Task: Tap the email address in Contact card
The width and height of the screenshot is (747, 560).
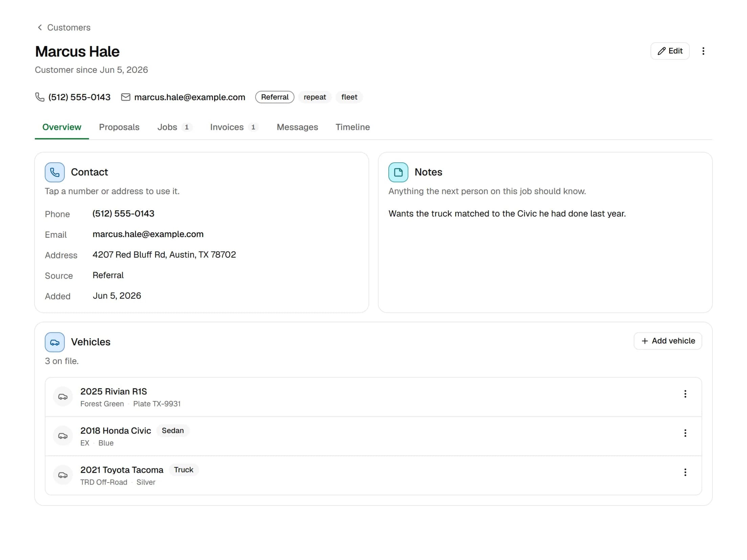Action: [x=148, y=234]
